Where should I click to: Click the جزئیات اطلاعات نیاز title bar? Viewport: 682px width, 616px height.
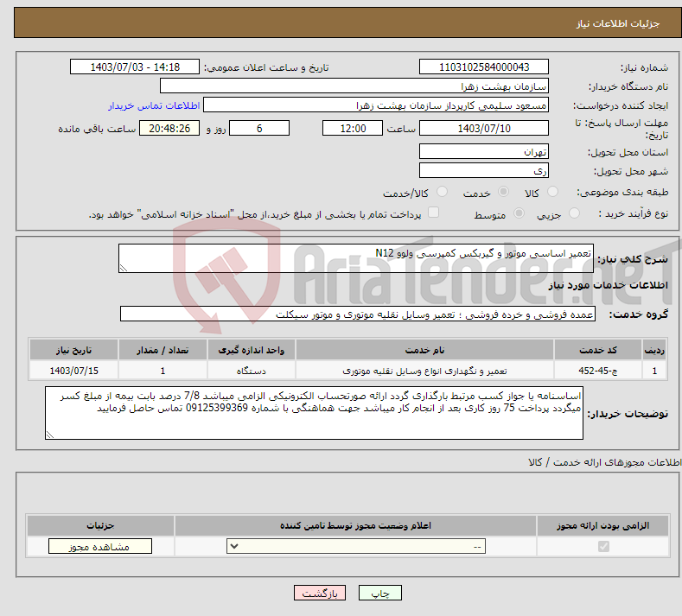348,23
